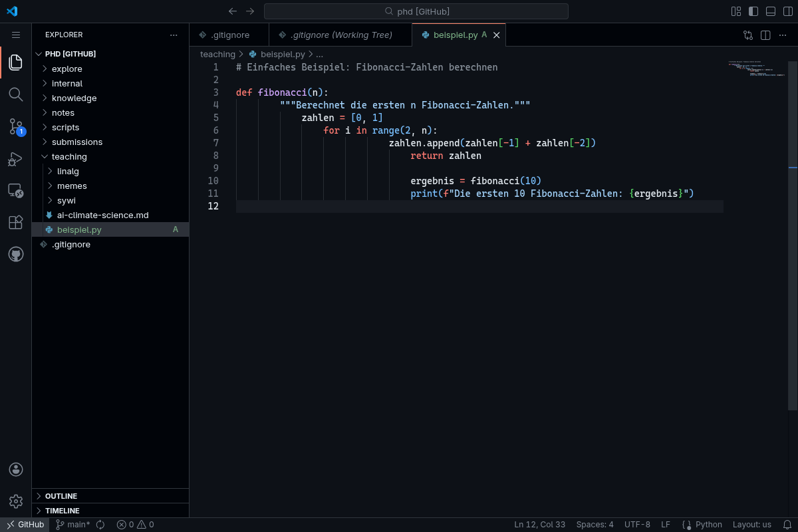Expand the notes folder

tap(110, 112)
